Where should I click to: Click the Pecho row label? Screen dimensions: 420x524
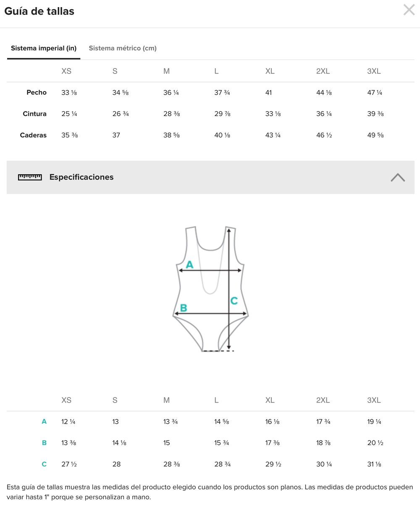click(37, 92)
